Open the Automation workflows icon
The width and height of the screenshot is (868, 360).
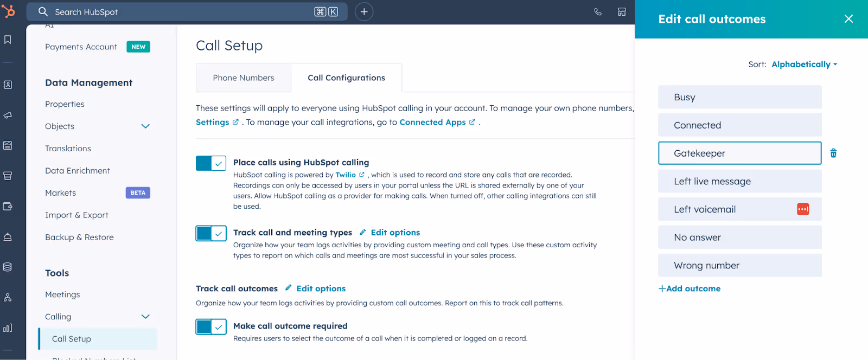(x=8, y=297)
